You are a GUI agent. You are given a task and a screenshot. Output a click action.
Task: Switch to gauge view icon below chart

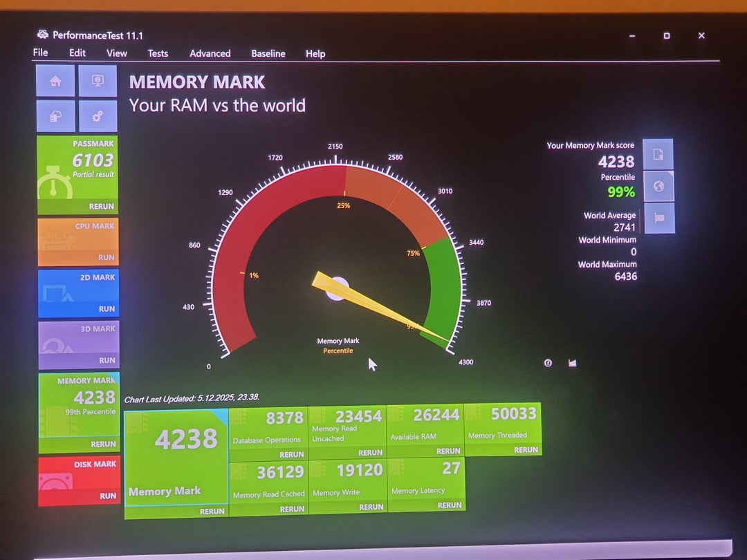(x=548, y=363)
